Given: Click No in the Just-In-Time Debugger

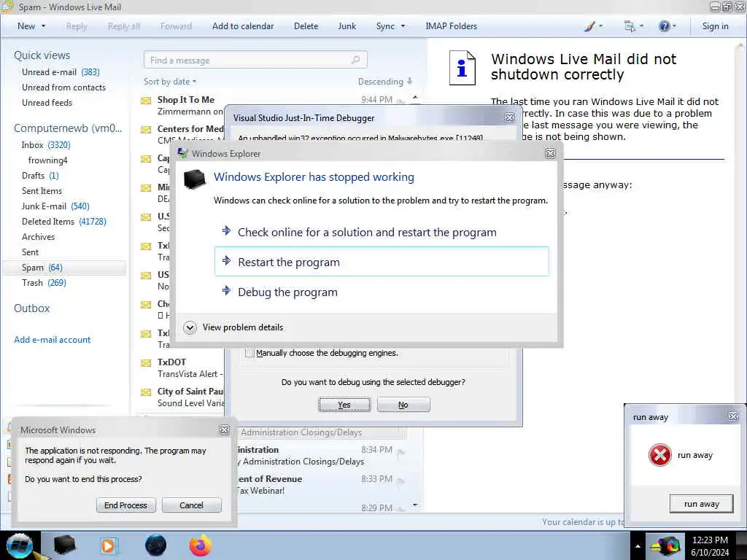Looking at the screenshot, I should [403, 404].
